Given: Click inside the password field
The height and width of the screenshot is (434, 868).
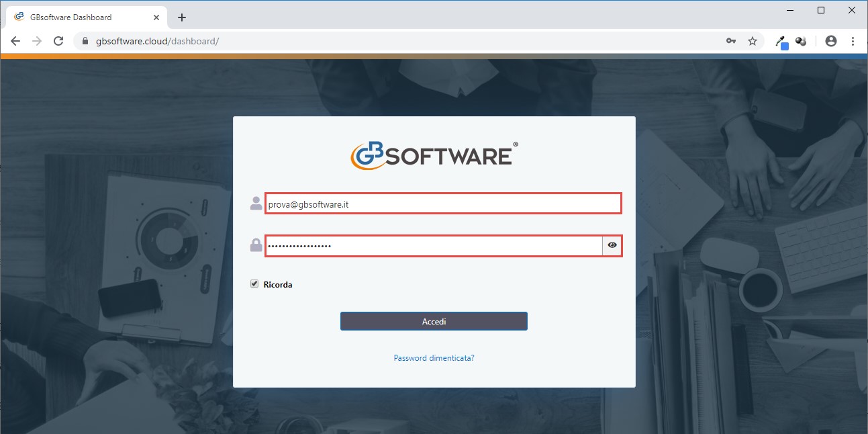Looking at the screenshot, I should tap(434, 246).
